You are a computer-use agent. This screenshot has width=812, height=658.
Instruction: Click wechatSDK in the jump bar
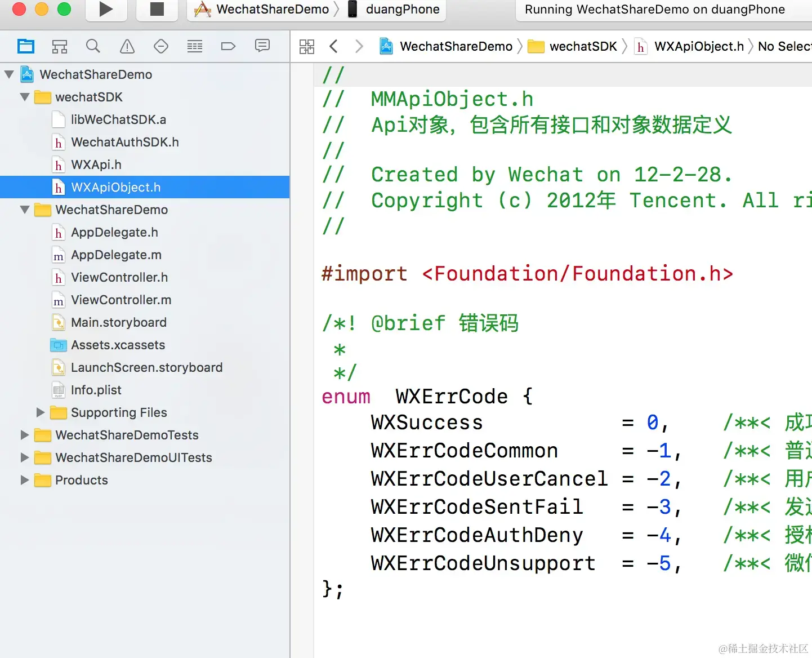point(573,46)
